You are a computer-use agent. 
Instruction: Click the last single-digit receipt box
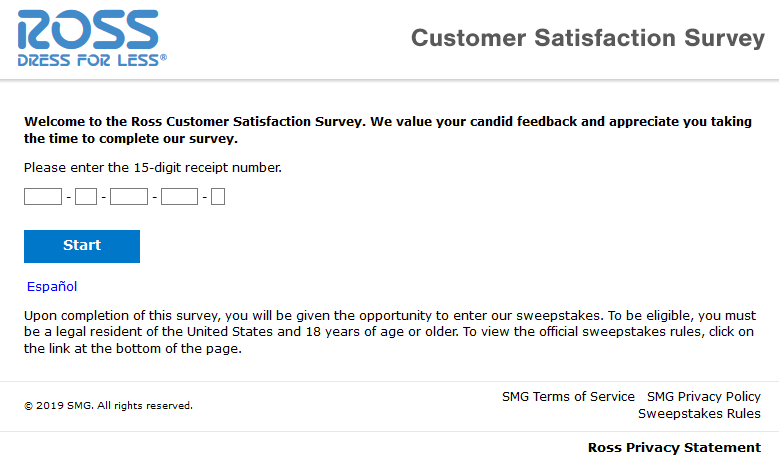point(218,197)
